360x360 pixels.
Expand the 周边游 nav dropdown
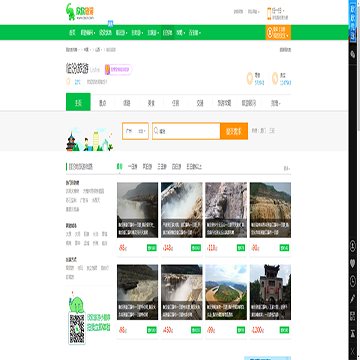(122, 33)
